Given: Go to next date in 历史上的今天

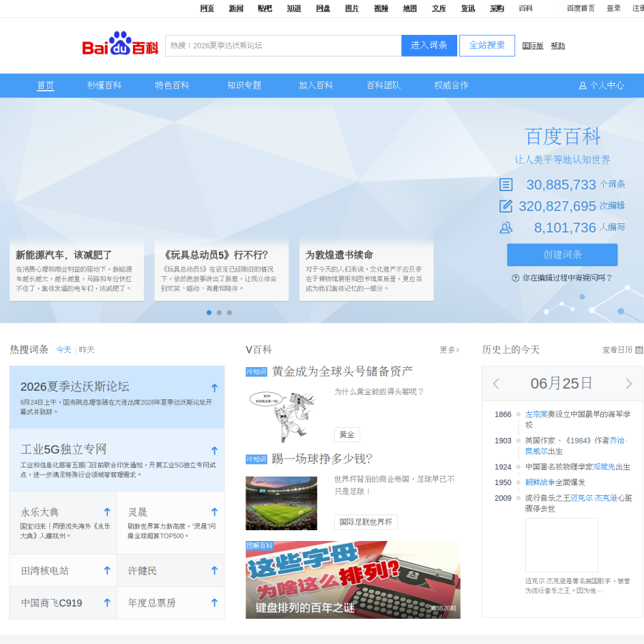Looking at the screenshot, I should [x=629, y=384].
